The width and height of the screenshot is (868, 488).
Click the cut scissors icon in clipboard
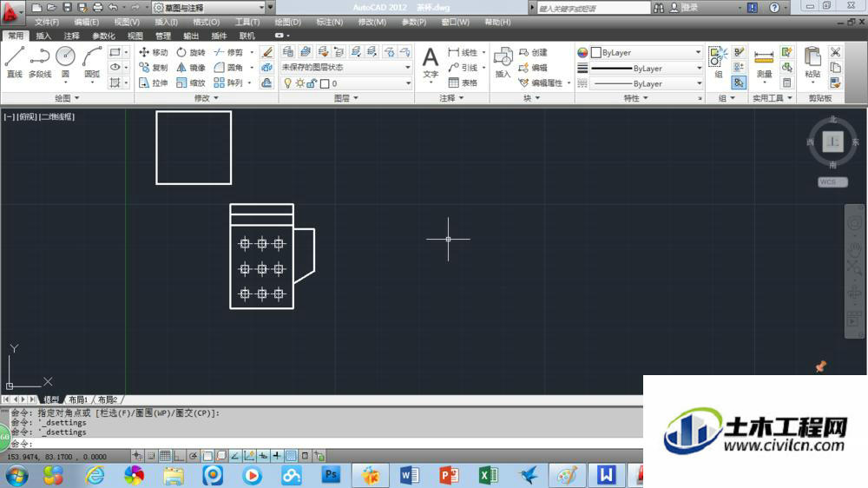835,52
